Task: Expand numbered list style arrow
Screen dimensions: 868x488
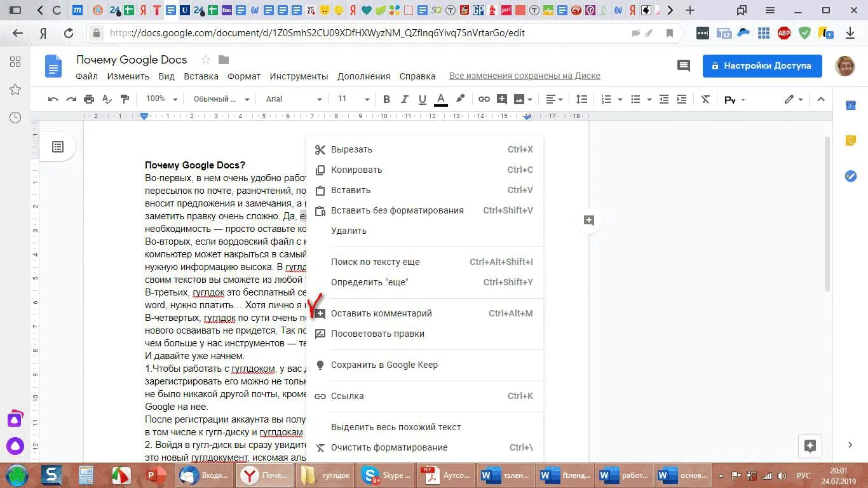Action: [x=620, y=99]
